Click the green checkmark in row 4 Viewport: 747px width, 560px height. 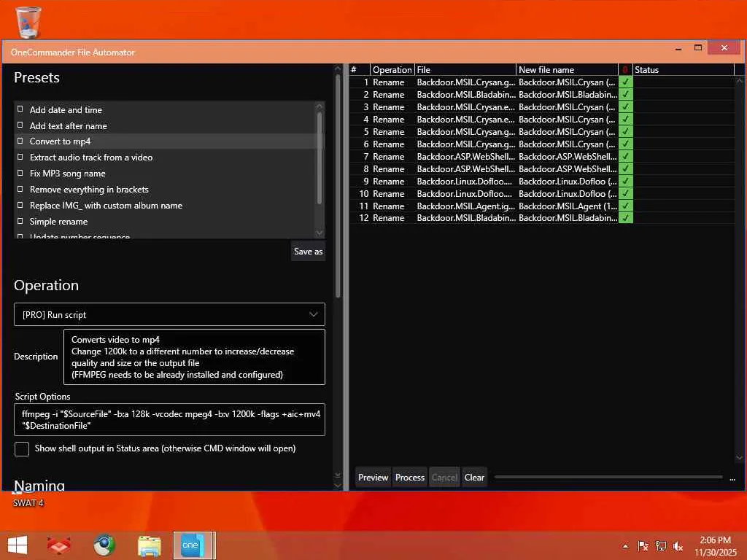point(625,119)
